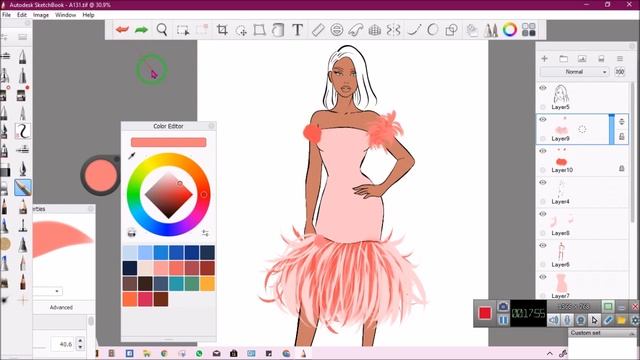Enable the Ellipse guide tool

(337, 30)
